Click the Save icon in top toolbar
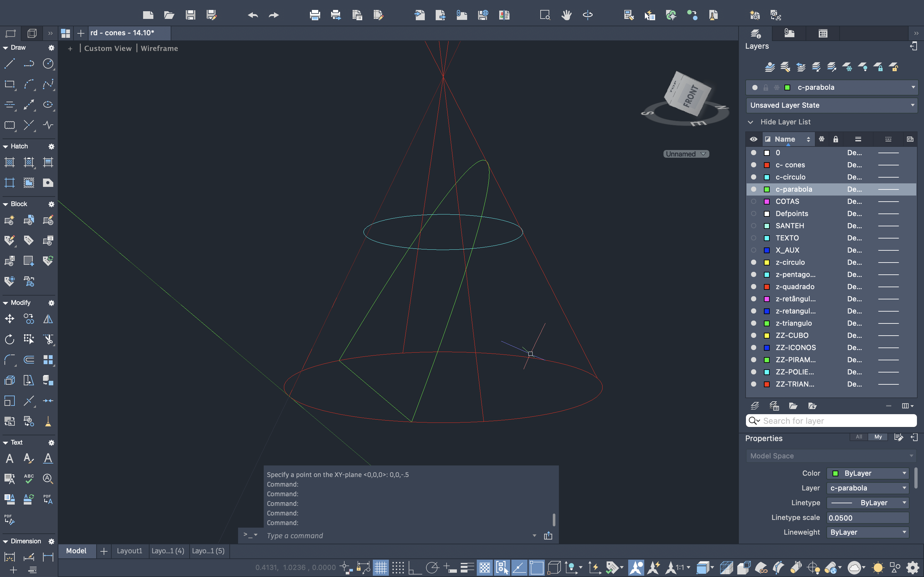Screen dimensions: 924x577 [x=191, y=15]
